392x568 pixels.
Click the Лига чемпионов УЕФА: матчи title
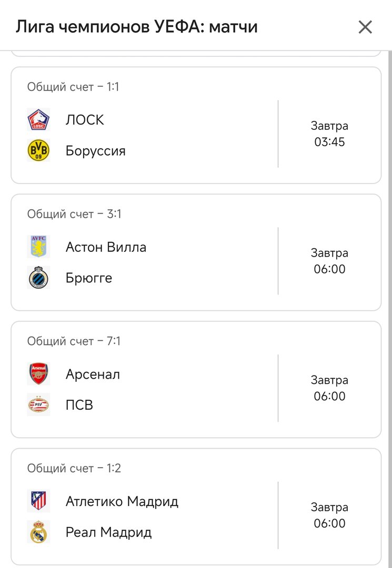(137, 26)
